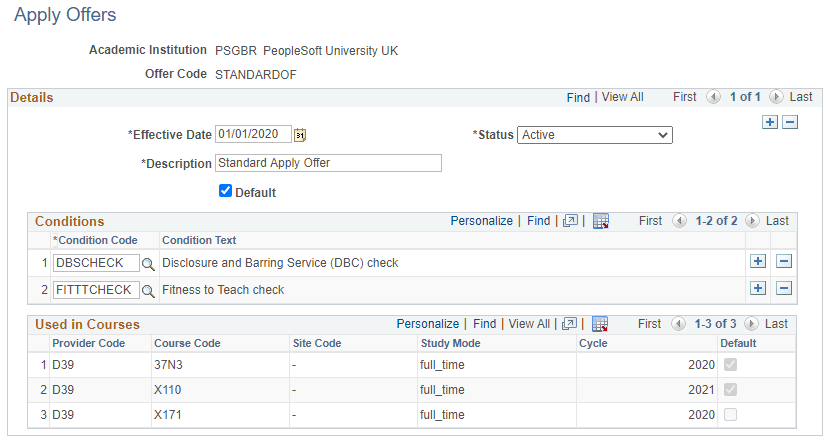Toggle Default checkbox for course X171
The height and width of the screenshot is (444, 828).
tap(732, 414)
